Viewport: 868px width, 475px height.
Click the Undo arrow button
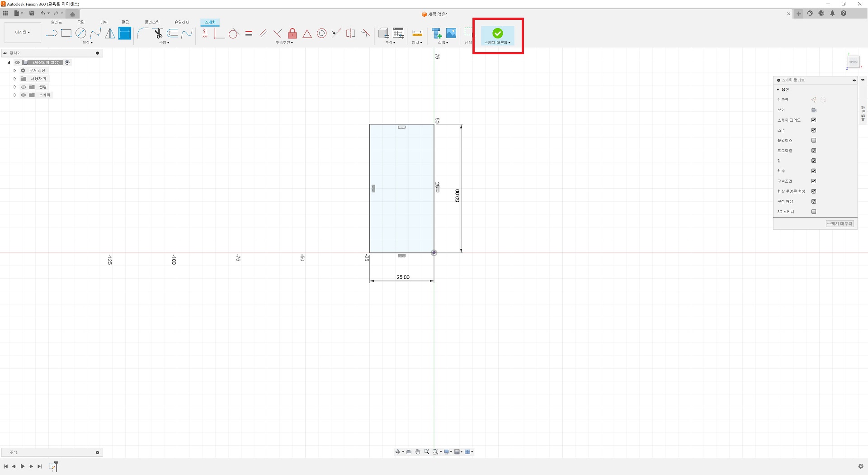tap(43, 14)
